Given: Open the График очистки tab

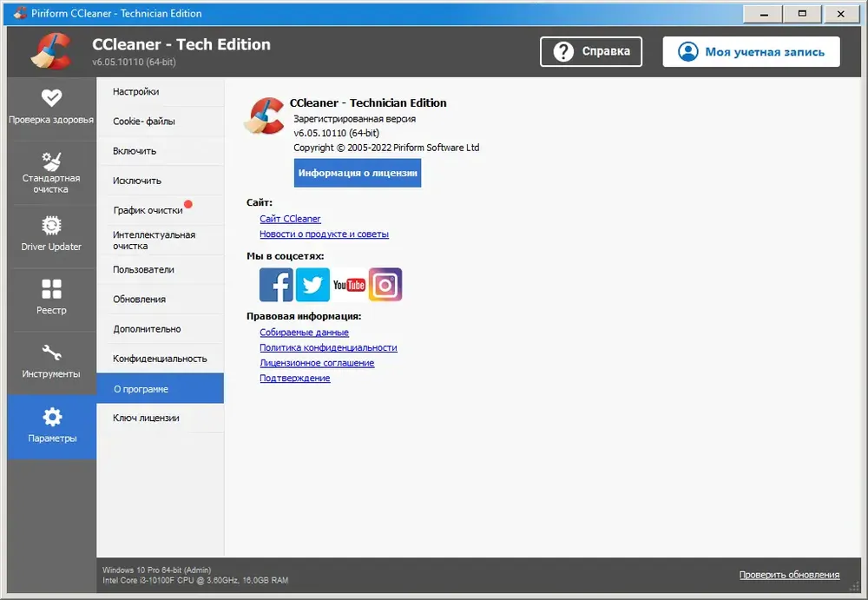Looking at the screenshot, I should (x=161, y=210).
